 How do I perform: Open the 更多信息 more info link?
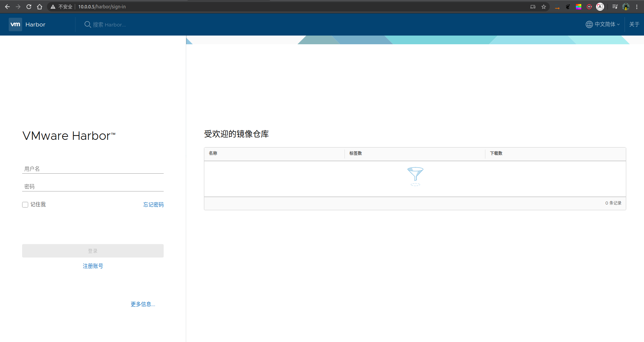pos(143,304)
